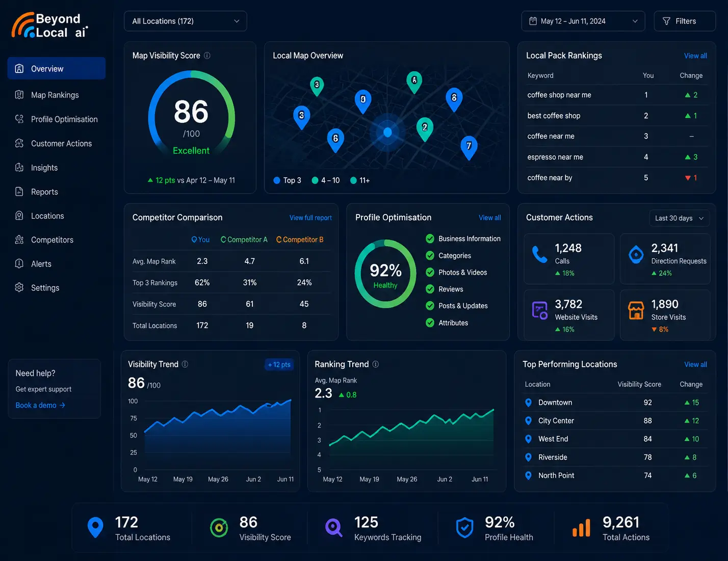Click the phone icon in the Calls card

coord(539,254)
